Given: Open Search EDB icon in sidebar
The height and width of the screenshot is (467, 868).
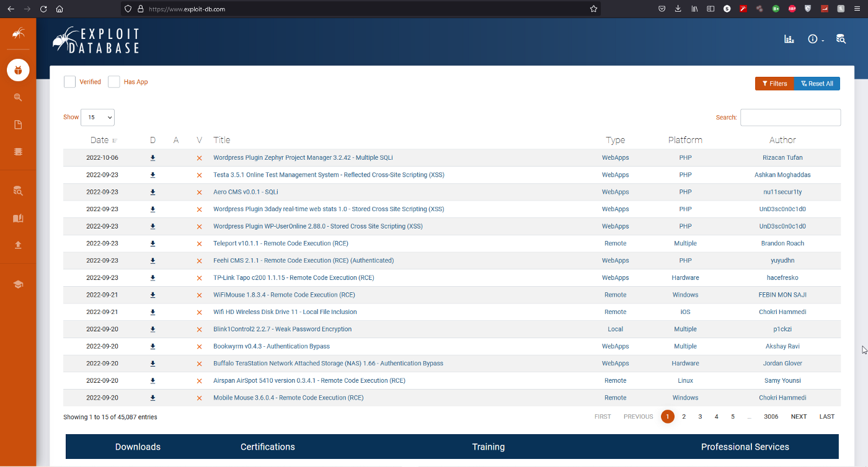Looking at the screenshot, I should tap(18, 191).
